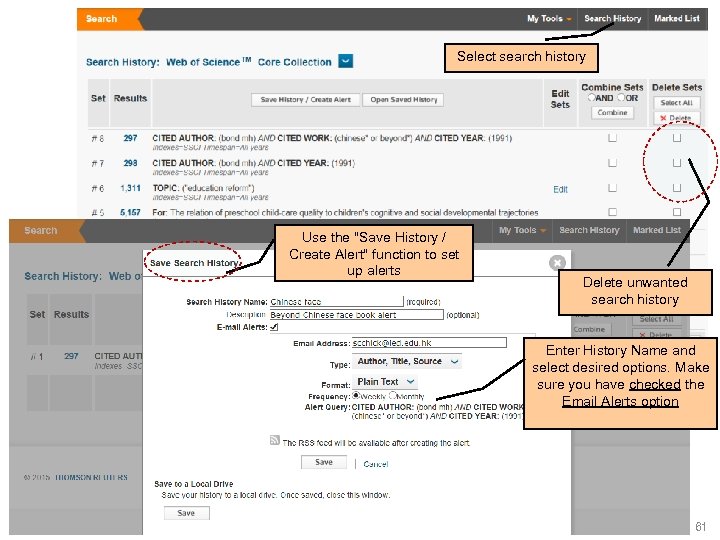This screenshot has height=540, width=720.
Task: Click the Description input field
Action: pos(356,315)
